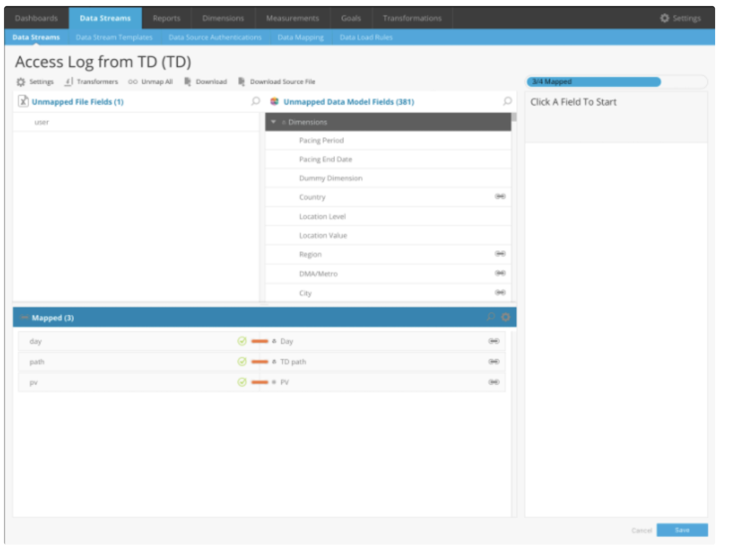The image size is (733, 560).
Task: Toggle the green check on pv mapping
Action: point(242,382)
